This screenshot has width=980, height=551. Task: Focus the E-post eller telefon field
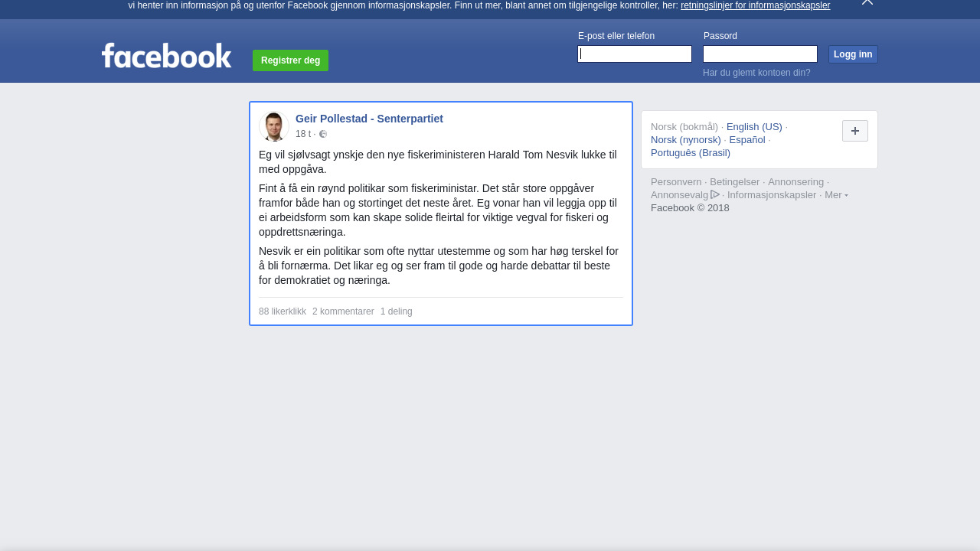[635, 54]
